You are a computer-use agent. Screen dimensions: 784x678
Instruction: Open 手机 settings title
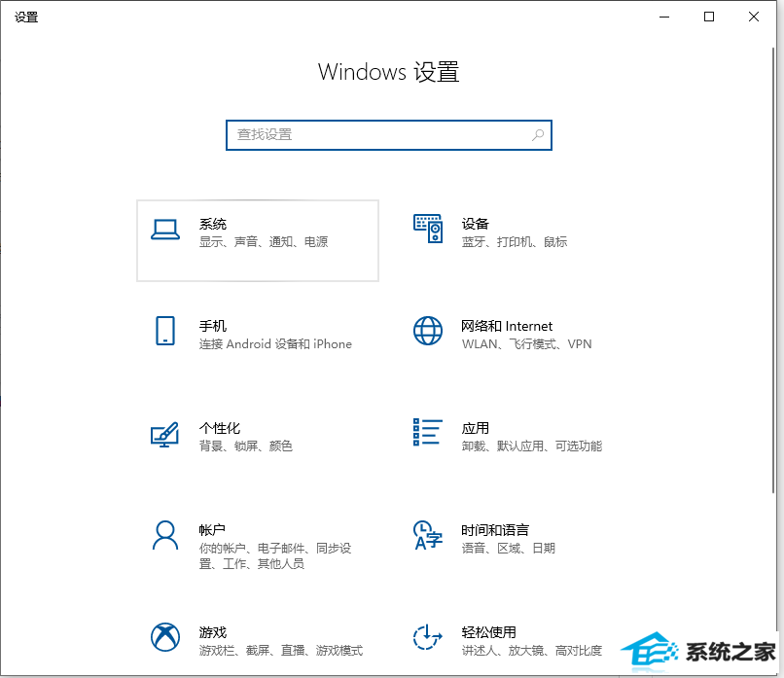click(x=212, y=326)
